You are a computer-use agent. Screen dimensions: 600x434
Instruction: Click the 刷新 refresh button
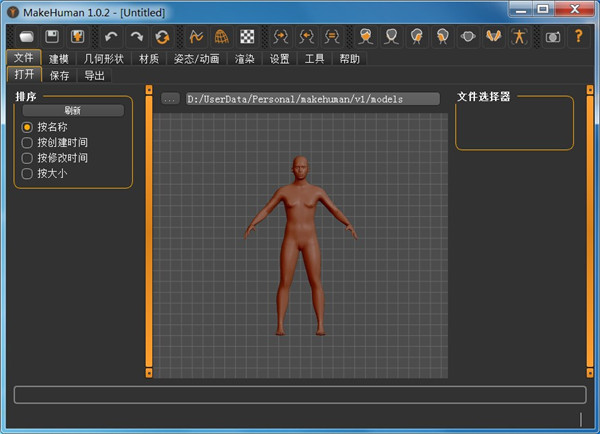point(72,110)
